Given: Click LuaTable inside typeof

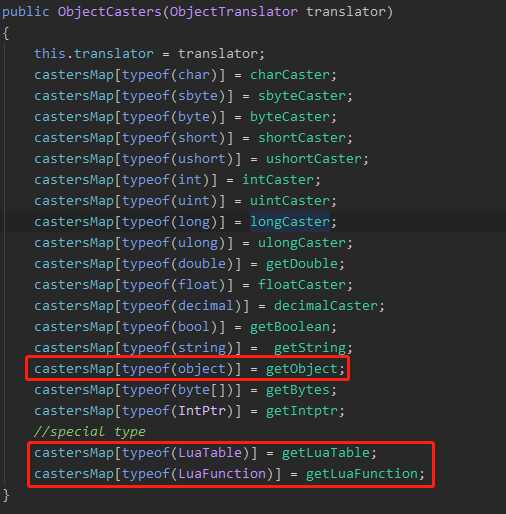Looking at the screenshot, I should pyautogui.click(x=210, y=453).
